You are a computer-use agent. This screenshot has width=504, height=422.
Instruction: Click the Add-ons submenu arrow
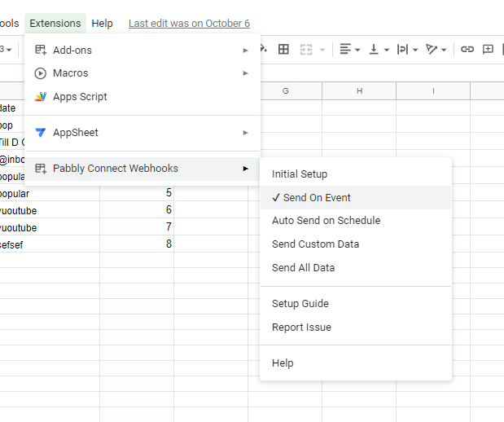tap(245, 51)
